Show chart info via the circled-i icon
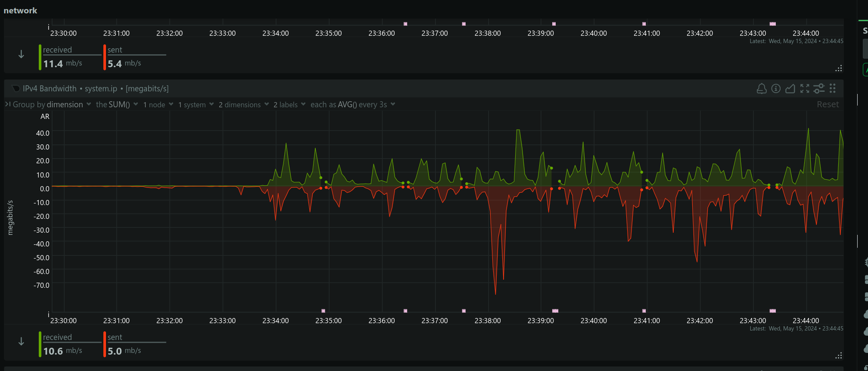The image size is (868, 371). click(776, 89)
